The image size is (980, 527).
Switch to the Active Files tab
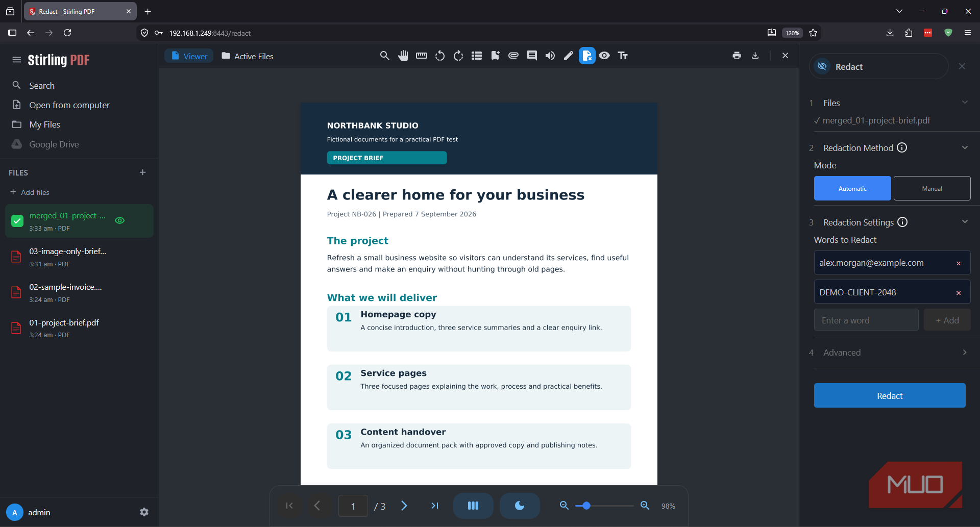248,56
